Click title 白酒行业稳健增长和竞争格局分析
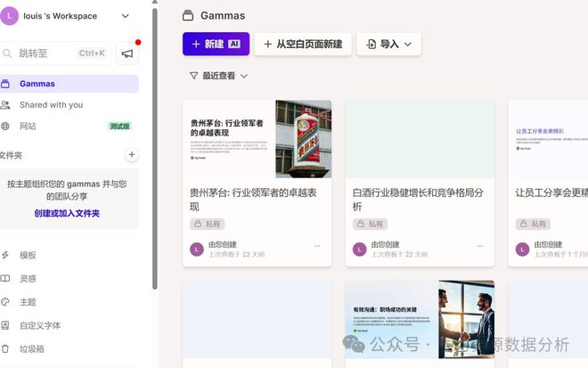 click(x=418, y=200)
